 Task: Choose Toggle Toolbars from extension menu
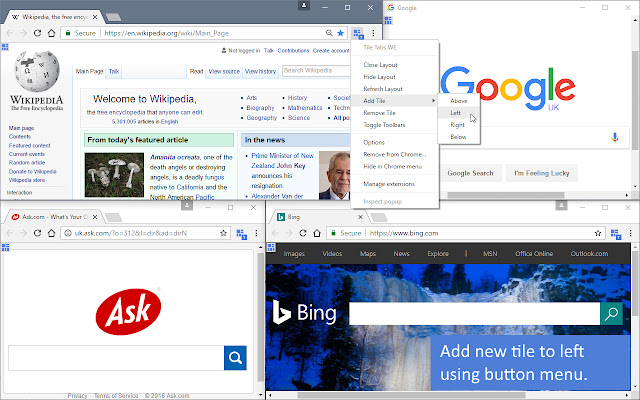[x=384, y=125]
